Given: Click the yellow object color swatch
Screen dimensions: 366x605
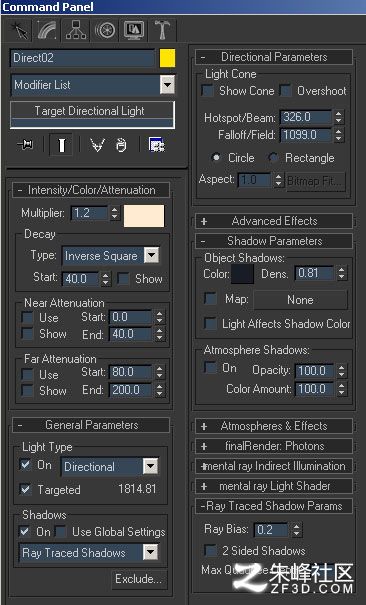Looking at the screenshot, I should coord(167,58).
